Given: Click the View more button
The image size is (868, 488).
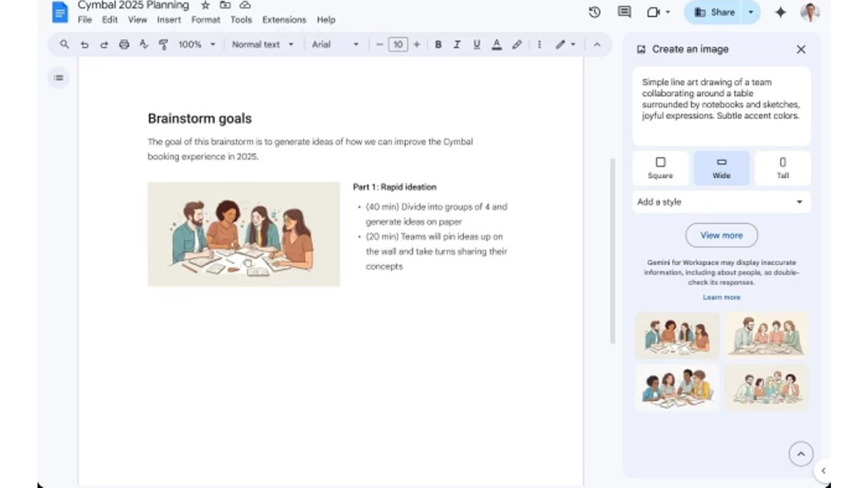Looking at the screenshot, I should (x=721, y=235).
